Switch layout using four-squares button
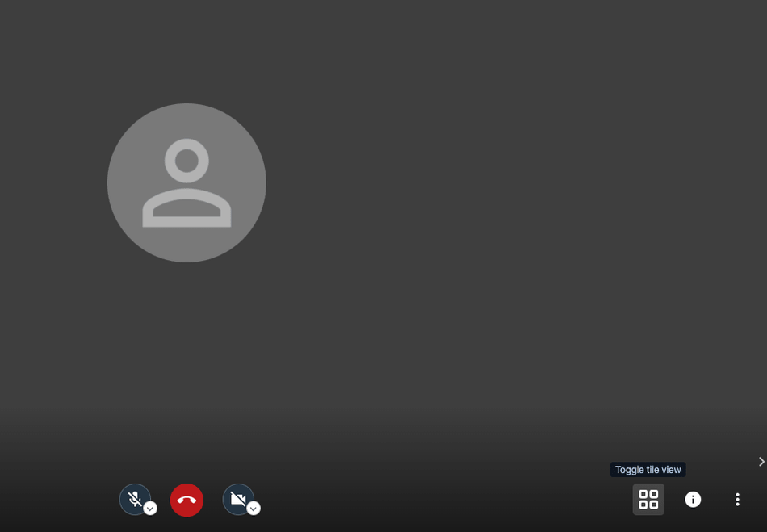The height and width of the screenshot is (532, 767). click(x=648, y=499)
